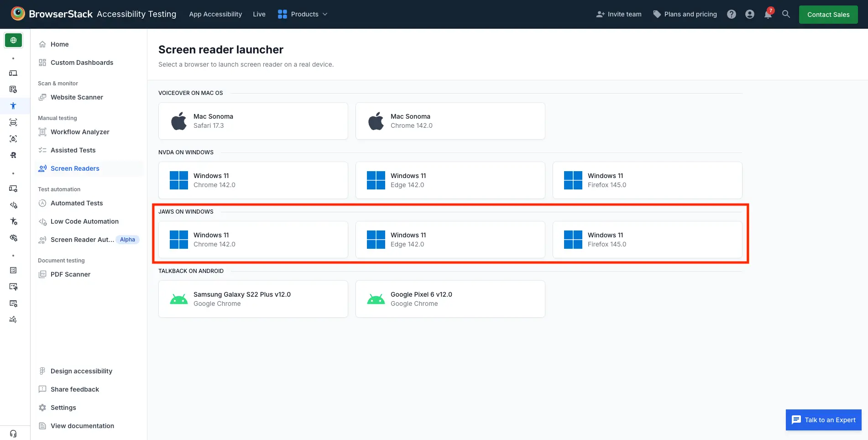The image size is (868, 440).
Task: Launch TalkBack on Google Pixel 6 v12.0
Action: [450, 299]
